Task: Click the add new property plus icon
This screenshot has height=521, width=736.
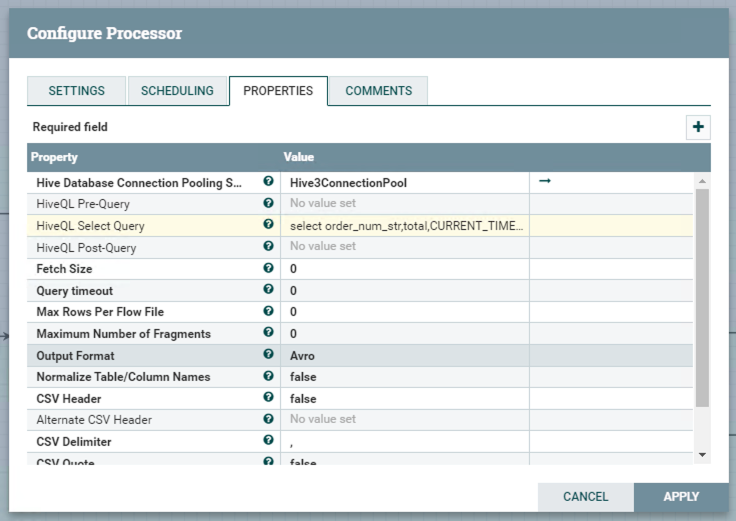Action: pyautogui.click(x=698, y=127)
